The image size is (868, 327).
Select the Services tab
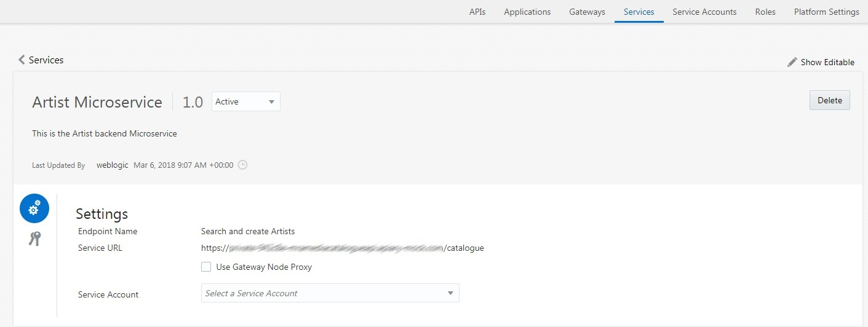pos(639,12)
